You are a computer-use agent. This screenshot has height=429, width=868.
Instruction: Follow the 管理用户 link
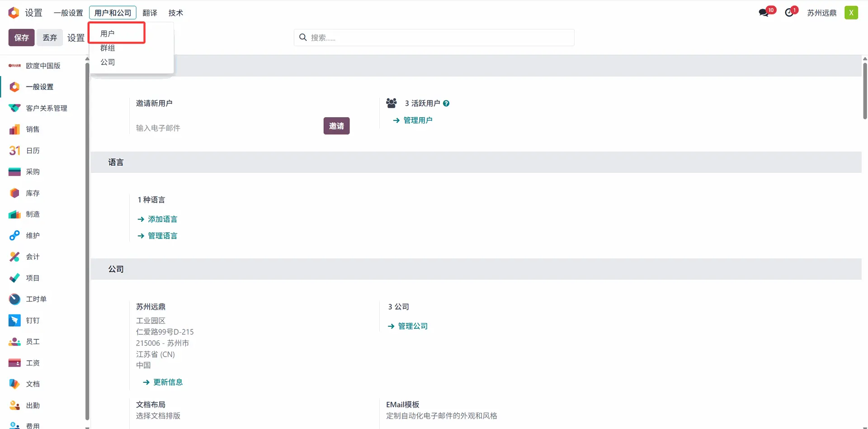417,120
